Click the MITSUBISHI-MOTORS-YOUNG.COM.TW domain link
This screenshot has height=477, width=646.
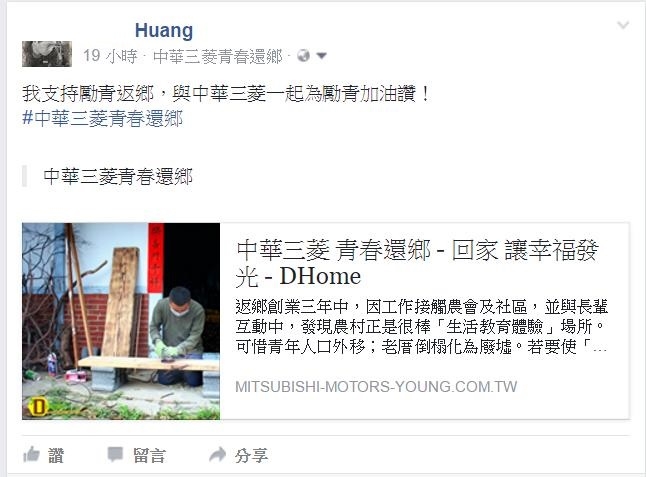[x=376, y=387]
